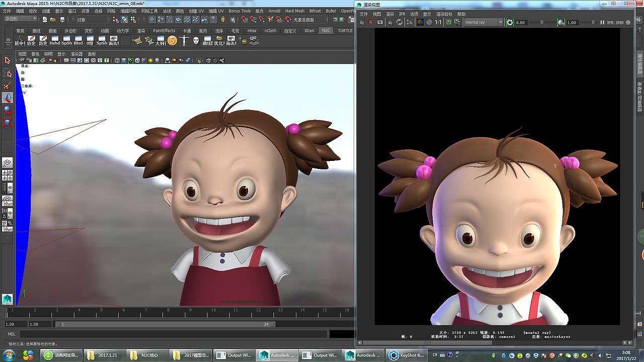Refresh the IPR image in Render View

(x=399, y=22)
